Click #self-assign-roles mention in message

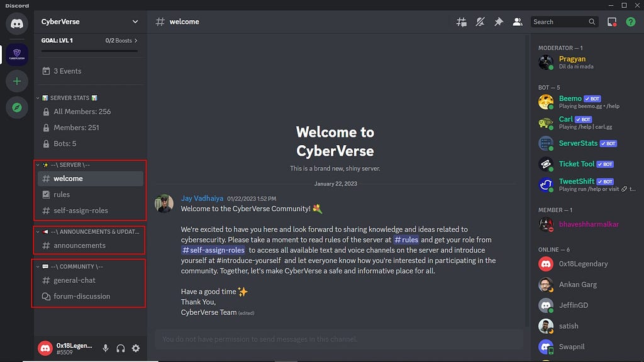tap(213, 250)
